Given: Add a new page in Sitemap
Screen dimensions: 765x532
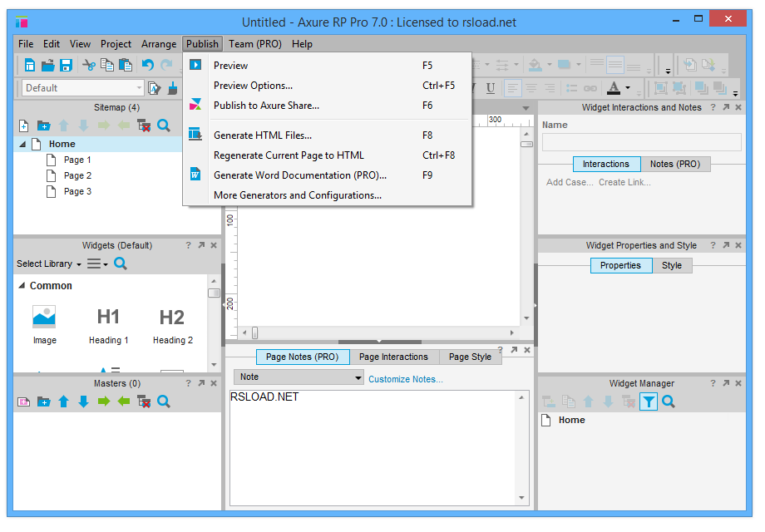Looking at the screenshot, I should coord(24,126).
